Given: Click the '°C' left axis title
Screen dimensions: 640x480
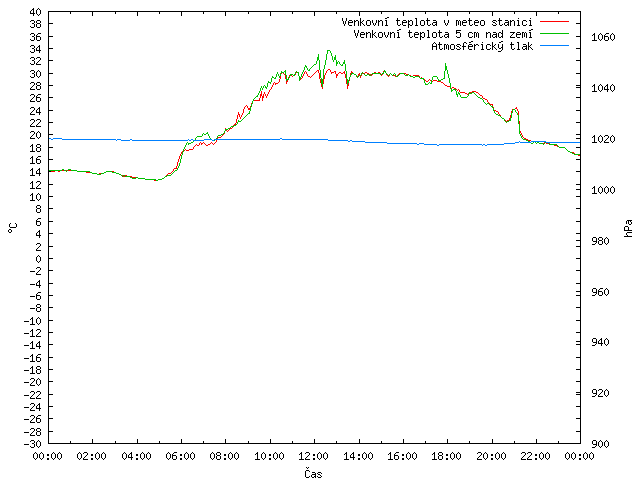Looking at the screenshot, I should tap(13, 228).
